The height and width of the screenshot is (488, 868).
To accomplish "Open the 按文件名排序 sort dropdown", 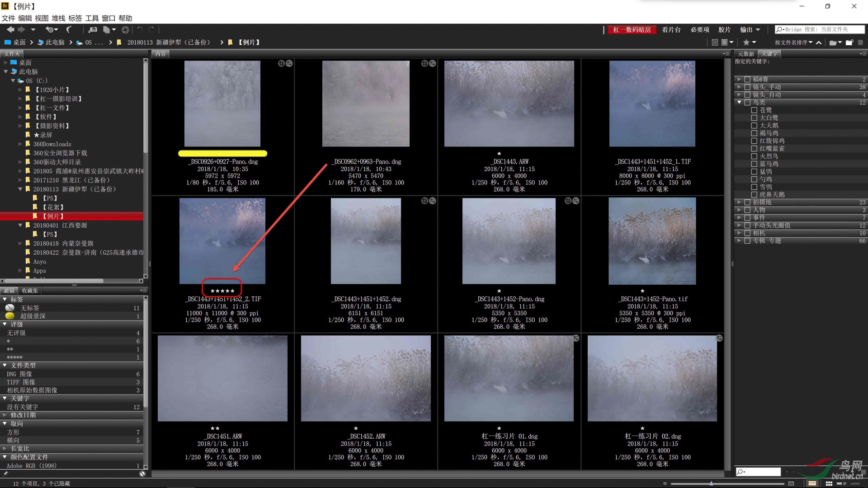I will (x=793, y=42).
